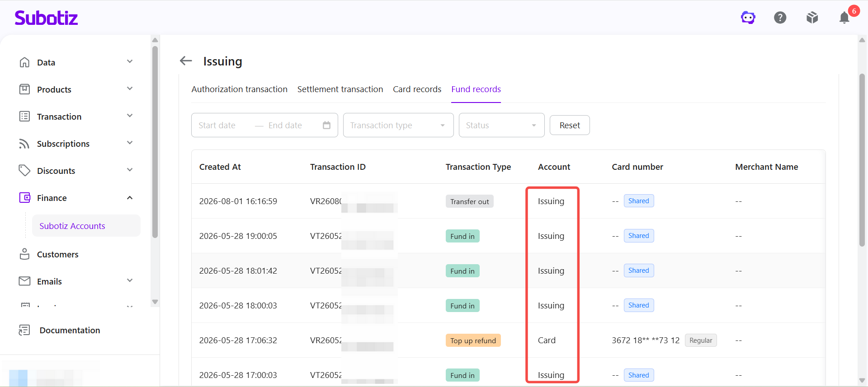Image resolution: width=868 pixels, height=387 pixels.
Task: Click date 2026-05-28 17:00:03
Action: (x=238, y=375)
